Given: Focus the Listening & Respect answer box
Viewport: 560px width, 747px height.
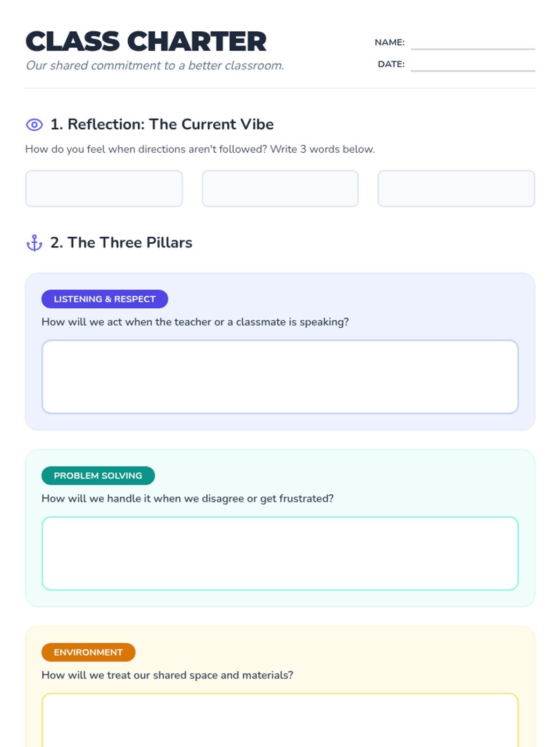Looking at the screenshot, I should click(280, 377).
